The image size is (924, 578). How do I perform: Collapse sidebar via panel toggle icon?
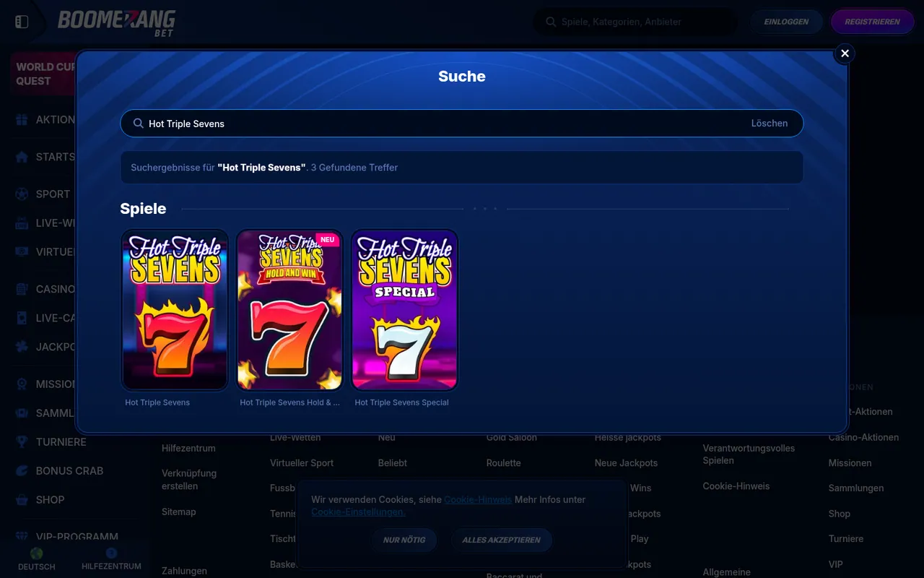(22, 22)
